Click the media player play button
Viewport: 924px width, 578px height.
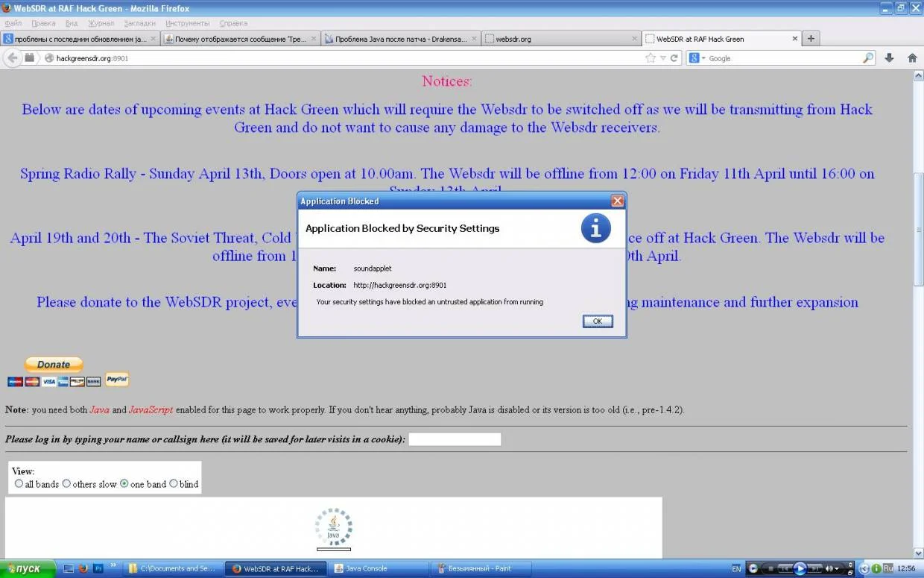tap(800, 568)
